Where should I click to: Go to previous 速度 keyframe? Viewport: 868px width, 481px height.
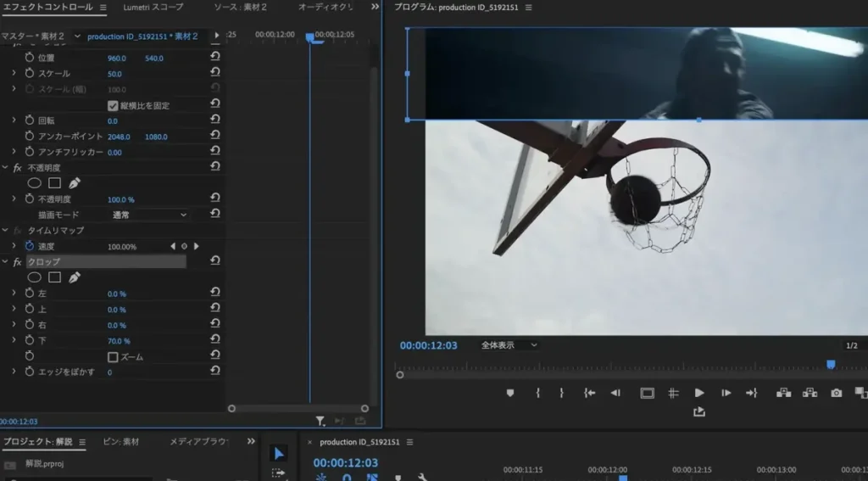(173, 246)
